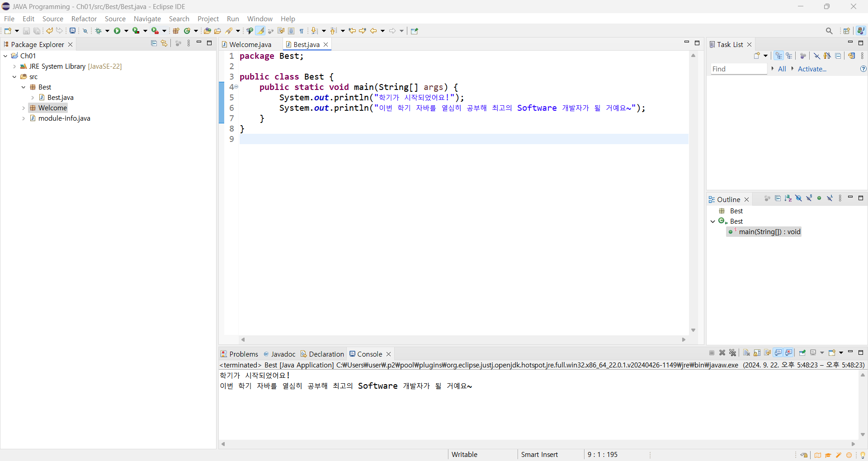The height and width of the screenshot is (461, 868).
Task: Click the Save All toolbar icon
Action: point(37,31)
